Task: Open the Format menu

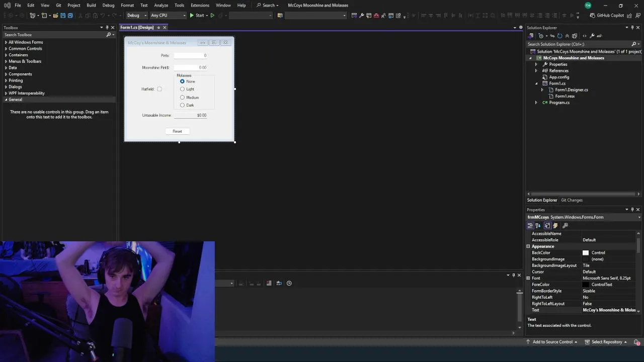Action: pyautogui.click(x=127, y=6)
